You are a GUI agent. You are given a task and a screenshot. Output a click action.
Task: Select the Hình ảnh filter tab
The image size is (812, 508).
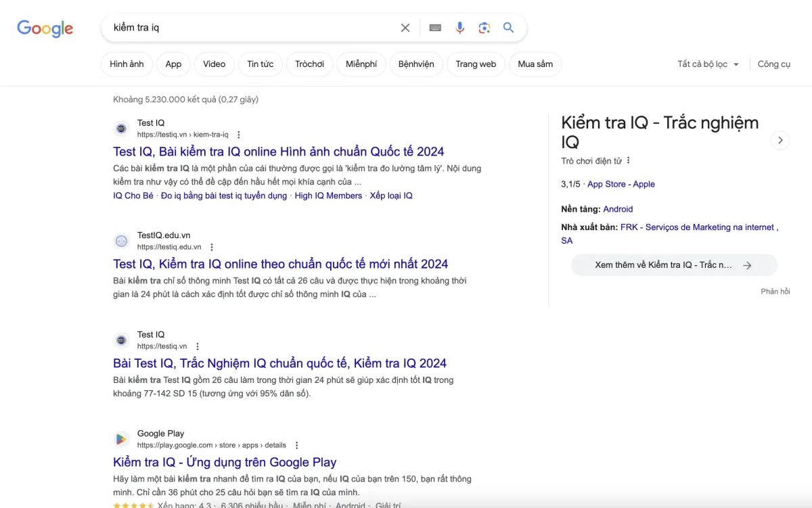(127, 64)
